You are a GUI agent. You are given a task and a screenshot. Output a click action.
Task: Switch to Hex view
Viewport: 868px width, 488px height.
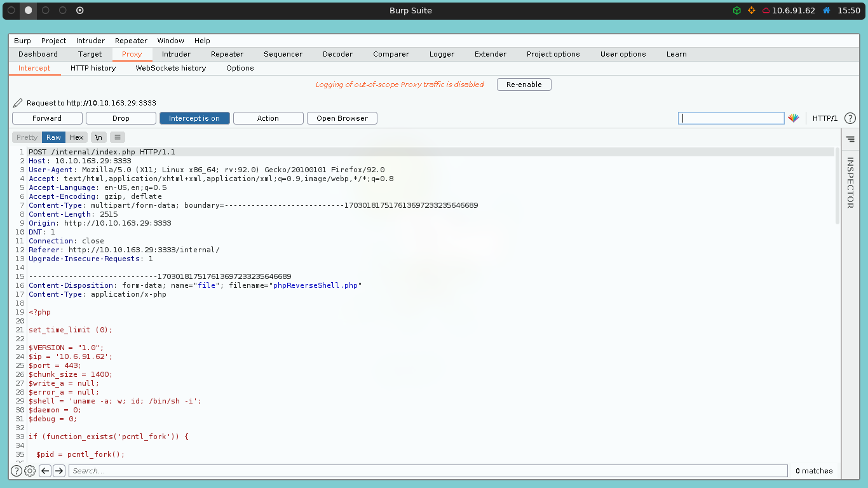77,137
